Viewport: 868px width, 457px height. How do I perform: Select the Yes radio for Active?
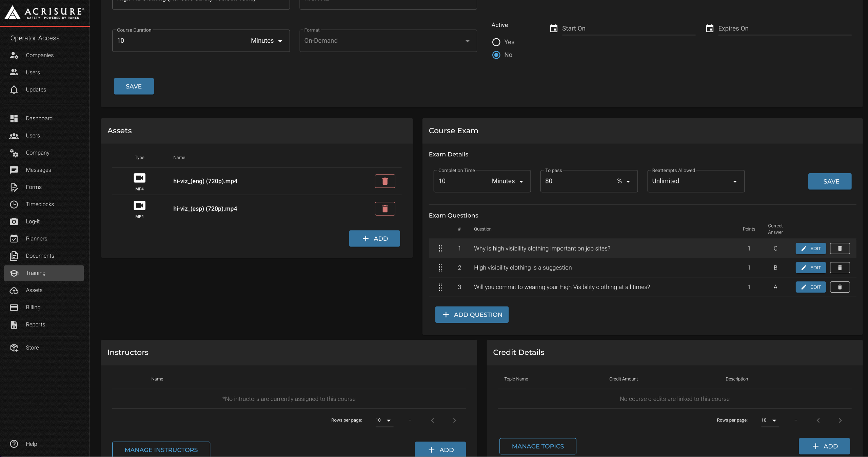point(496,42)
